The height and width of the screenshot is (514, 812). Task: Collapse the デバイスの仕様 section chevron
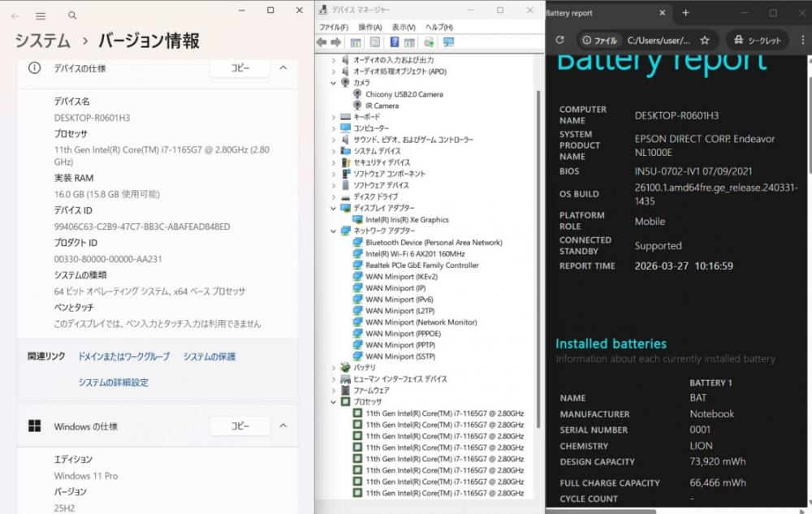point(283,68)
